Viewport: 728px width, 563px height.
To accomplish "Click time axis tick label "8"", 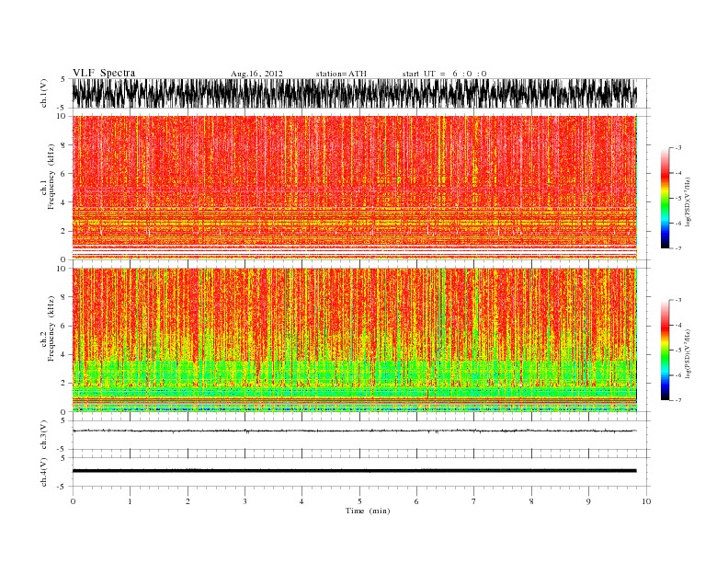I will [x=531, y=501].
